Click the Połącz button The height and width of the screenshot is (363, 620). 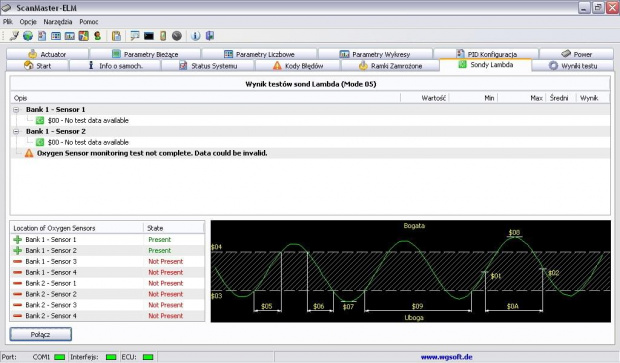[41, 334]
